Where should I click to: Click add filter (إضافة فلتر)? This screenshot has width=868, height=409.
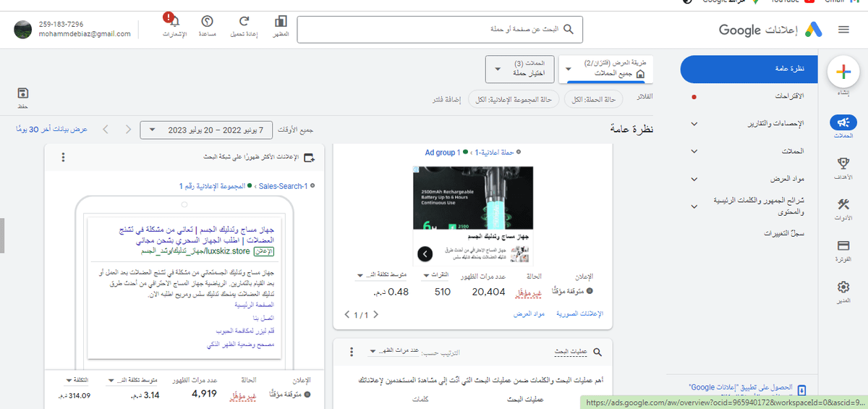[447, 99]
